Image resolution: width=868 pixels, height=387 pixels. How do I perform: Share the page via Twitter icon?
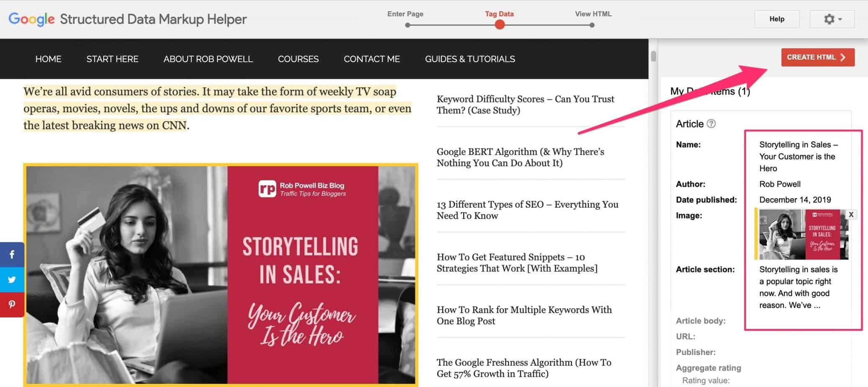[x=11, y=280]
